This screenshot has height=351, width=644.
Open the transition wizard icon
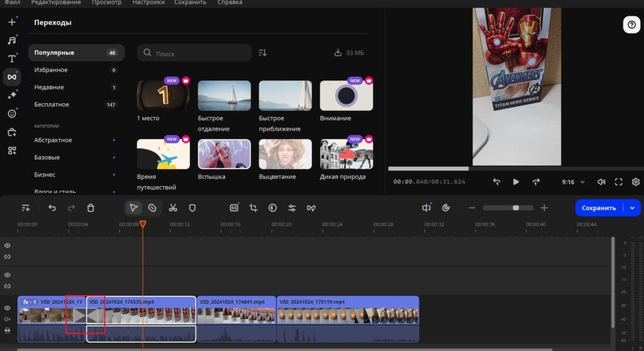pos(311,208)
